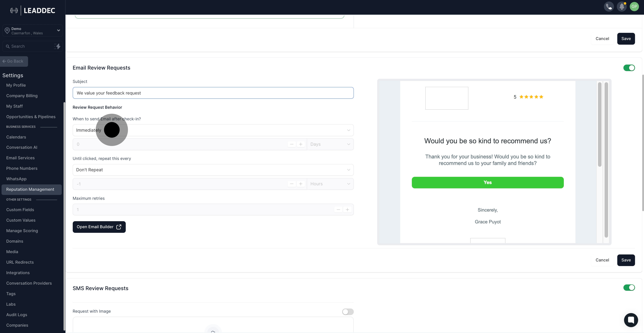Open Phone Numbers settings
Image resolution: width=644 pixels, height=333 pixels.
point(22,168)
